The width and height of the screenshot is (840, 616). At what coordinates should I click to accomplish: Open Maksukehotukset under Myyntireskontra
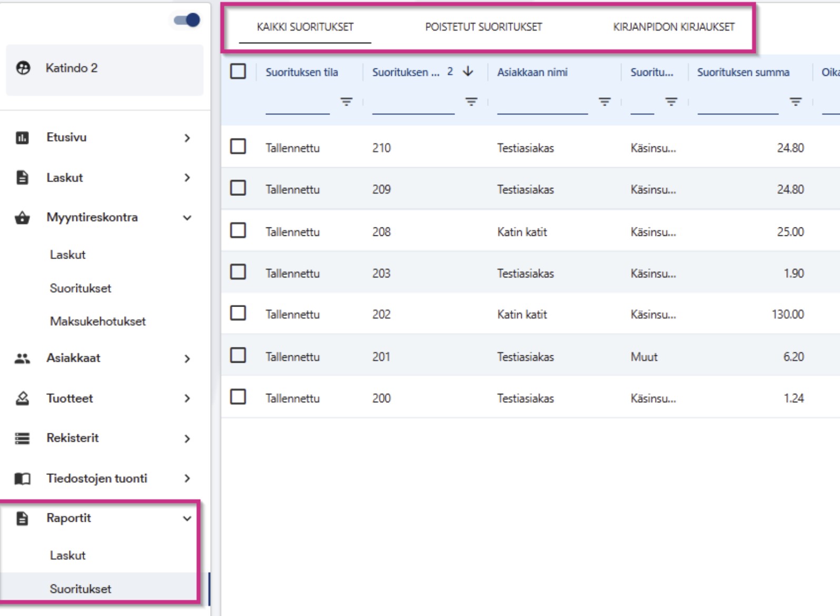98,321
